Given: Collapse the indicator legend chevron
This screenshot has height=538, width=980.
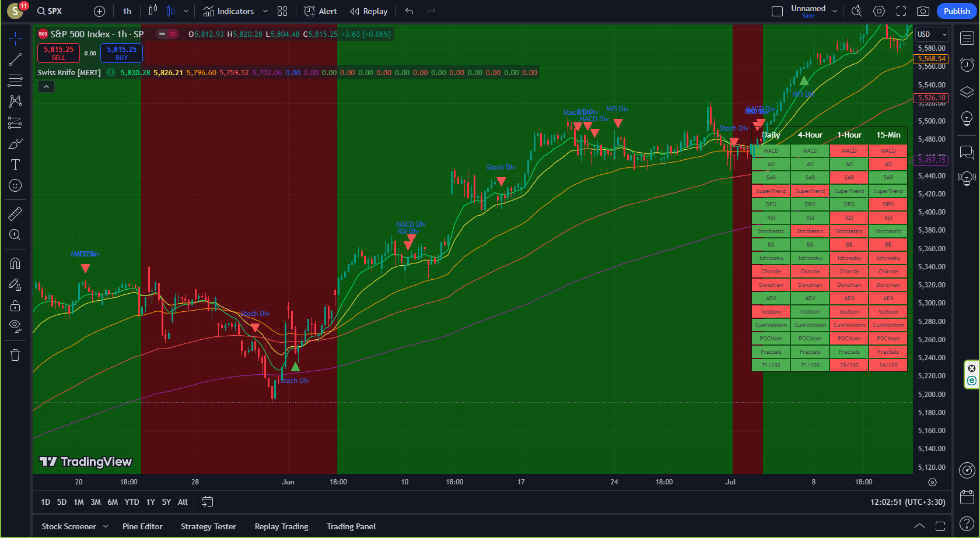Looking at the screenshot, I should [46, 87].
